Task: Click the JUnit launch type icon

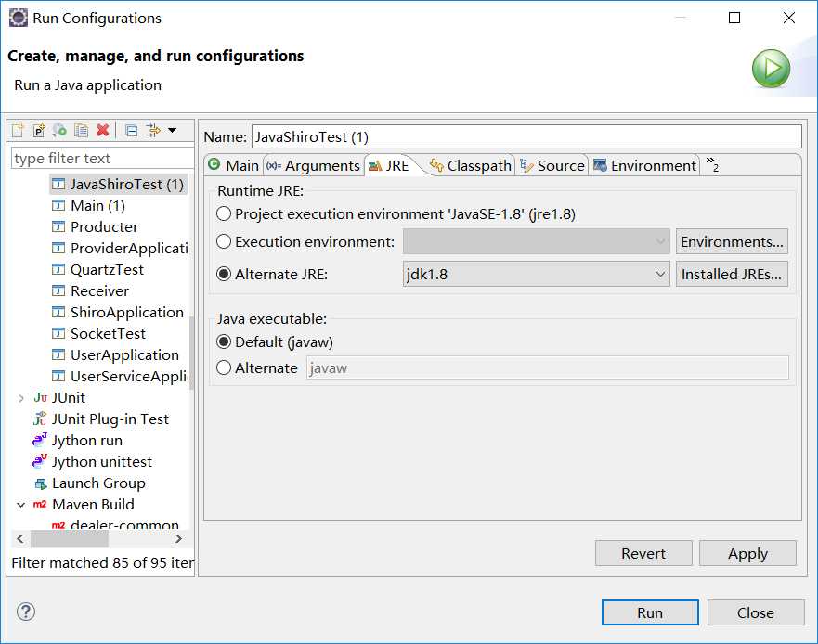Action: (40, 397)
